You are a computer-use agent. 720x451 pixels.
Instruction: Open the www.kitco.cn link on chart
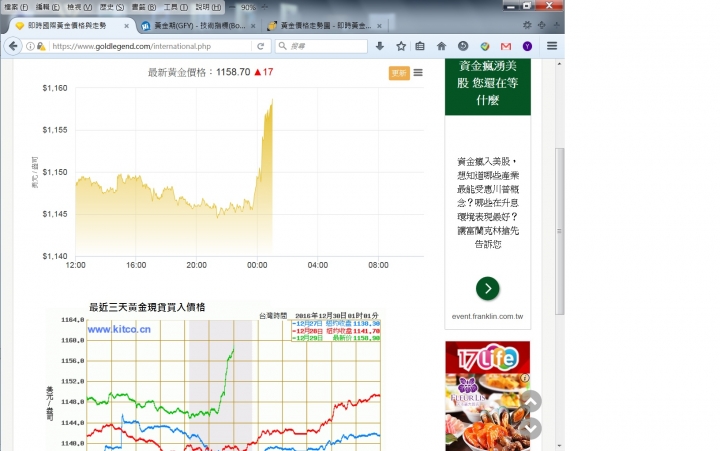[x=119, y=329]
